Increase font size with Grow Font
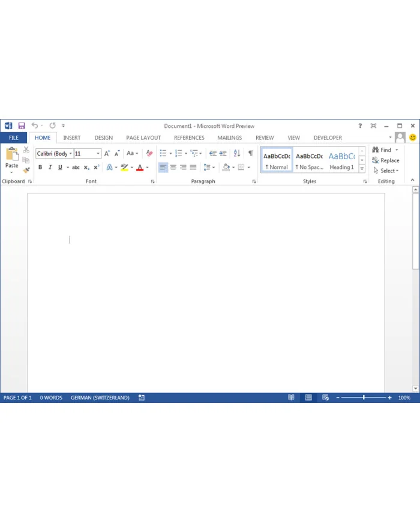This screenshot has height=522, width=420. pyautogui.click(x=107, y=153)
